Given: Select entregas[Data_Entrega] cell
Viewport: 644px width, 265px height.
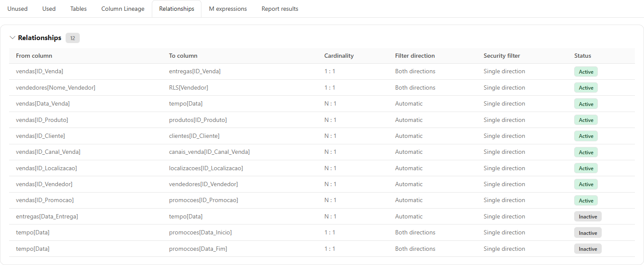Looking at the screenshot, I should 47,216.
